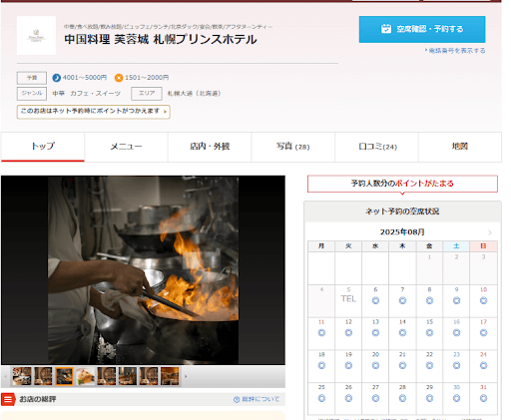Screen dimensions: 511x420
Task: Go to next month in the calendar
Action: coord(490,232)
